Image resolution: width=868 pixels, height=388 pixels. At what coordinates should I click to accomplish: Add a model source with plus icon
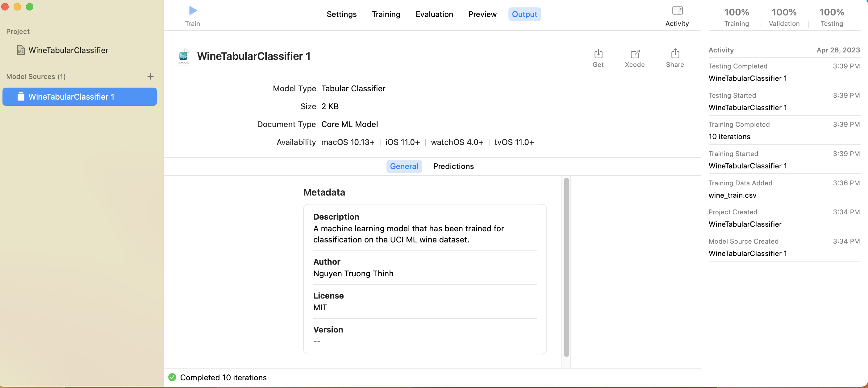pyautogui.click(x=150, y=76)
